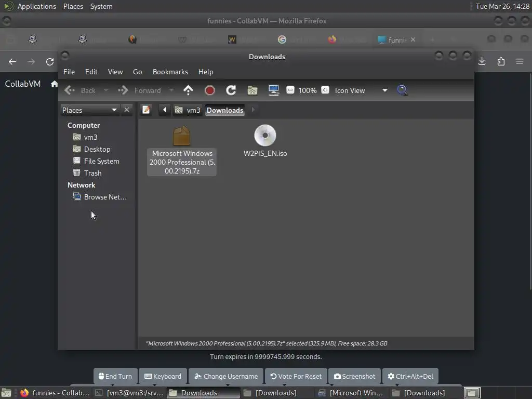Reload the Firefox page
Image resolution: width=532 pixels, height=399 pixels.
pos(50,61)
